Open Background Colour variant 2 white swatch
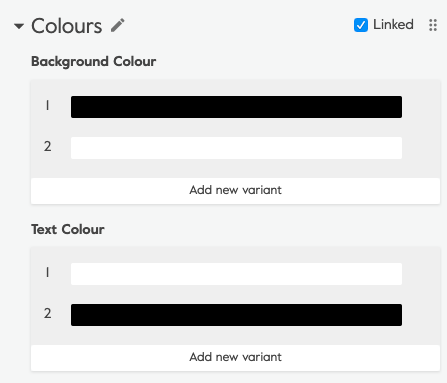 (236, 148)
